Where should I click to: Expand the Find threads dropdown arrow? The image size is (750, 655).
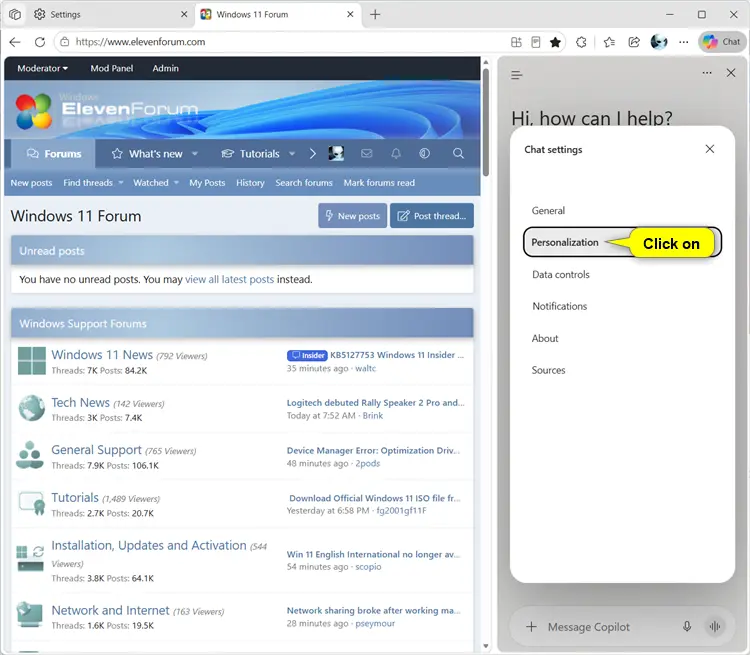coord(121,183)
